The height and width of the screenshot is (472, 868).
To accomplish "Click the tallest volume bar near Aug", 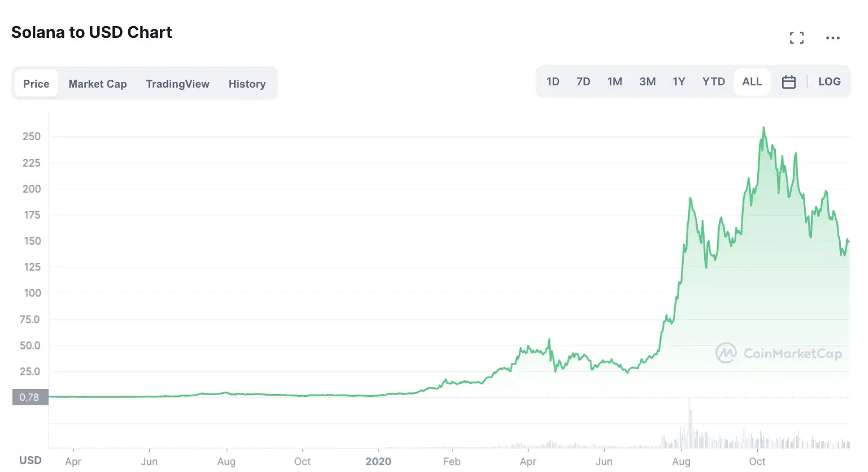I will 689,424.
